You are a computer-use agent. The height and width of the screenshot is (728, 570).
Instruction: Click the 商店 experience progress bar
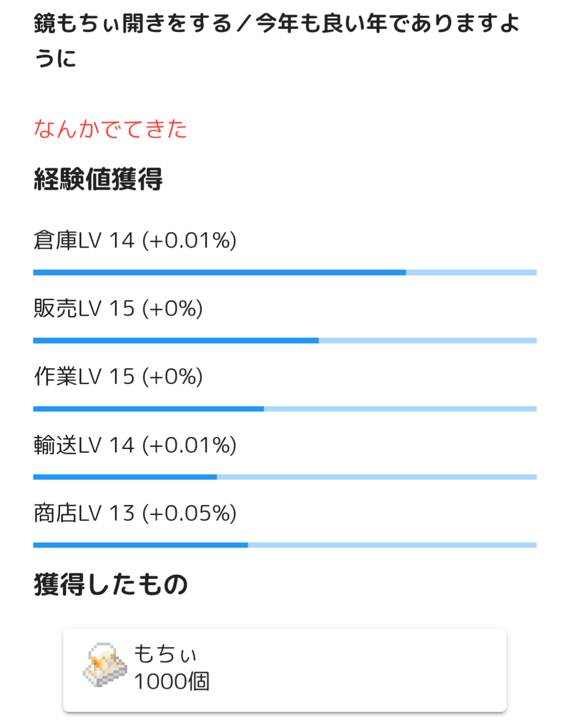(285, 545)
